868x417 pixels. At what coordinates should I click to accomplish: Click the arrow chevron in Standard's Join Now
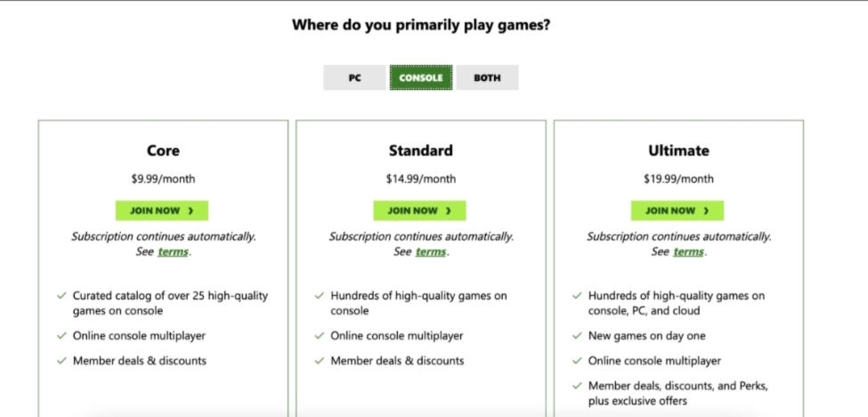point(449,211)
